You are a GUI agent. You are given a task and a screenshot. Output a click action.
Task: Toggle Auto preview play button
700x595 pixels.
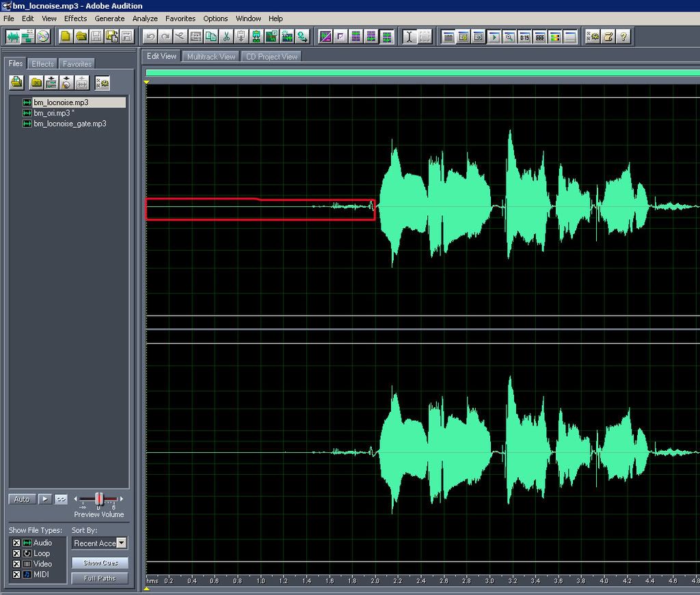[22, 499]
